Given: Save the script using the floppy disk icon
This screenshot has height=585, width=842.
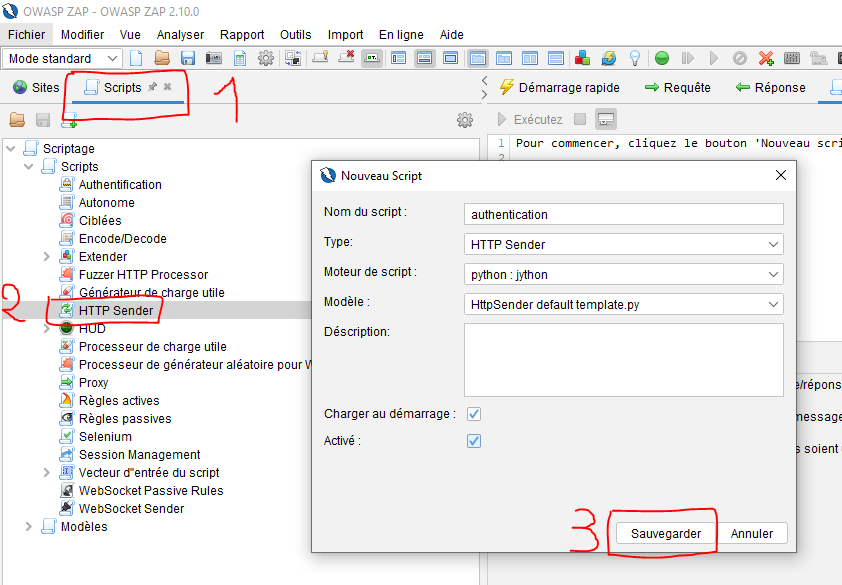Looking at the screenshot, I should [x=43, y=119].
